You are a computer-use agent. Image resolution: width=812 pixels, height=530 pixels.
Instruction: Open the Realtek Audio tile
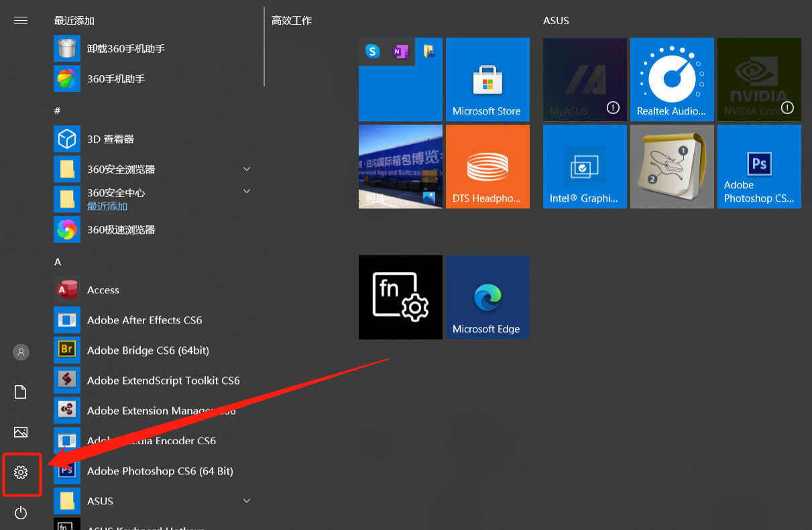pyautogui.click(x=671, y=79)
